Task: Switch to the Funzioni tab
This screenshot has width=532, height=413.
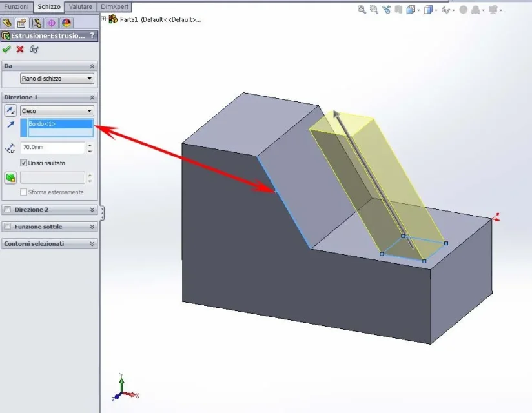Action: click(x=16, y=6)
